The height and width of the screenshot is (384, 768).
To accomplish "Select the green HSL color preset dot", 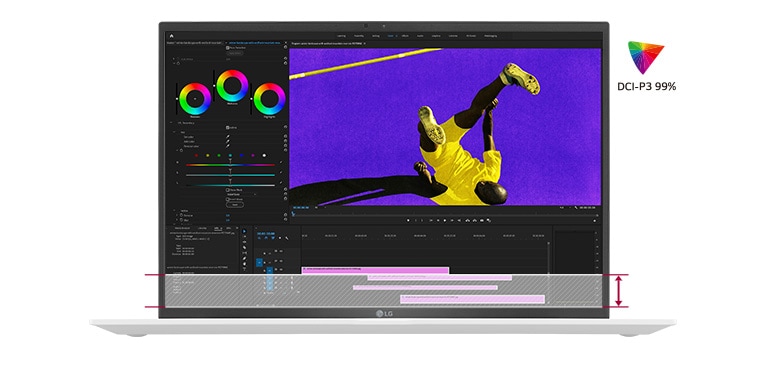I will (219, 155).
